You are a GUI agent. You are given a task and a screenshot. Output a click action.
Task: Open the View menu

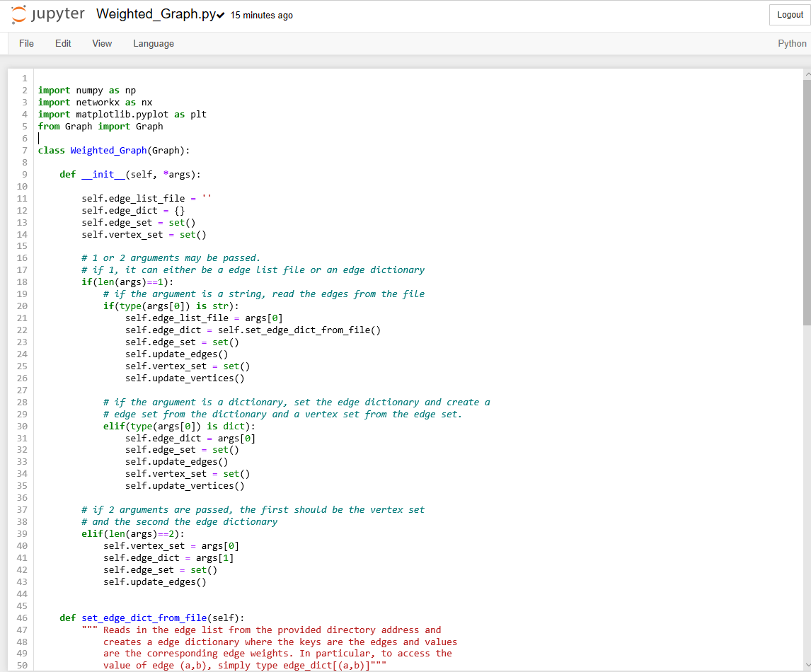pyautogui.click(x=102, y=43)
